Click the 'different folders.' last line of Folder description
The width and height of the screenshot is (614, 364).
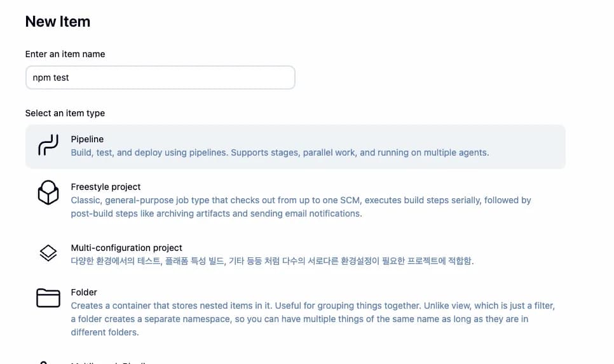coord(105,332)
